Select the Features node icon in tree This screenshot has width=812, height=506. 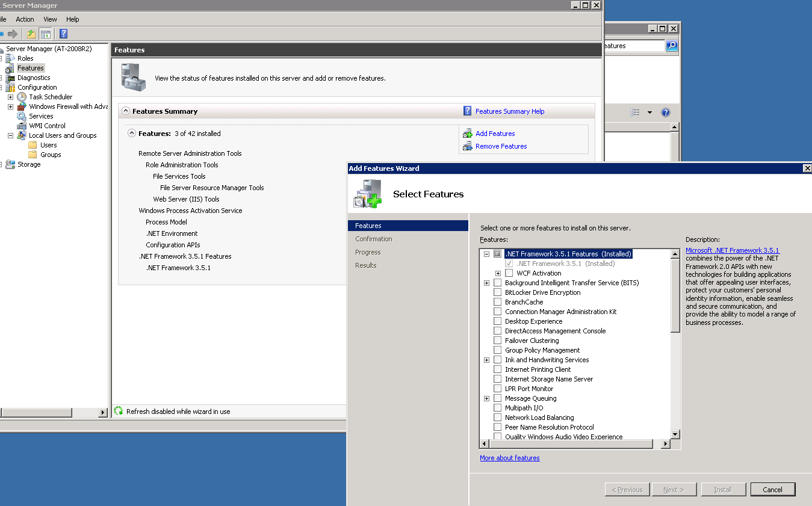(x=10, y=68)
